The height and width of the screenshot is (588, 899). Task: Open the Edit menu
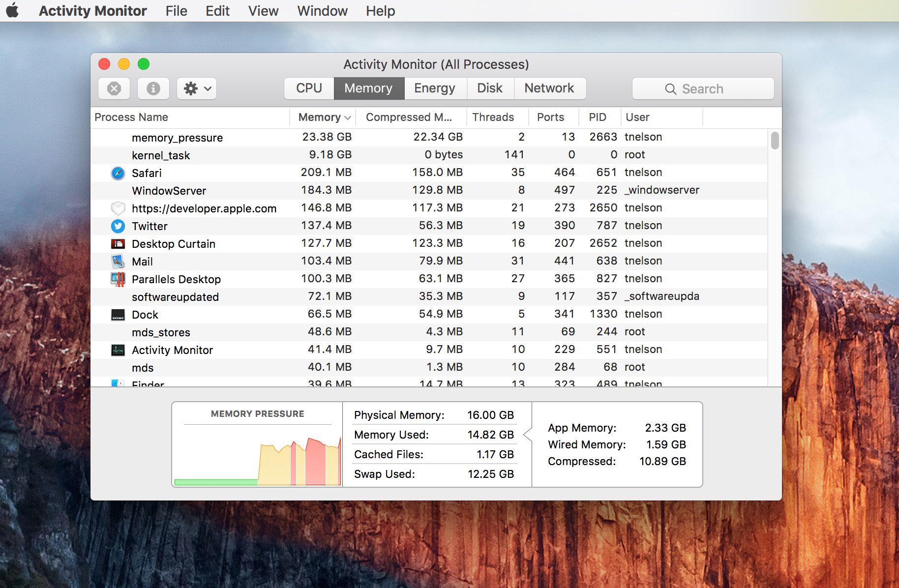(217, 11)
